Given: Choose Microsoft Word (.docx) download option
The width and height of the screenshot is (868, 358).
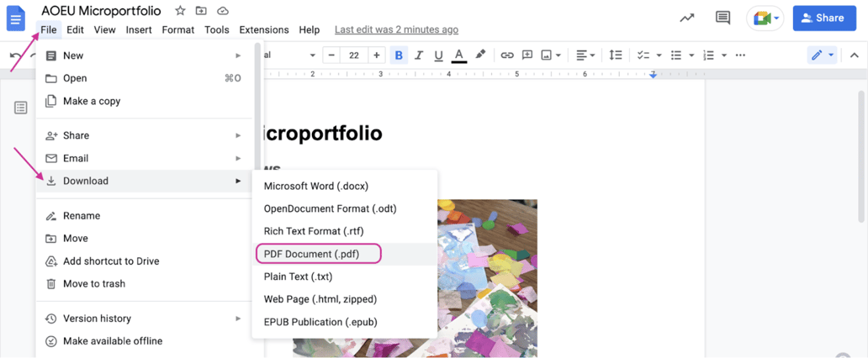Looking at the screenshot, I should 315,186.
